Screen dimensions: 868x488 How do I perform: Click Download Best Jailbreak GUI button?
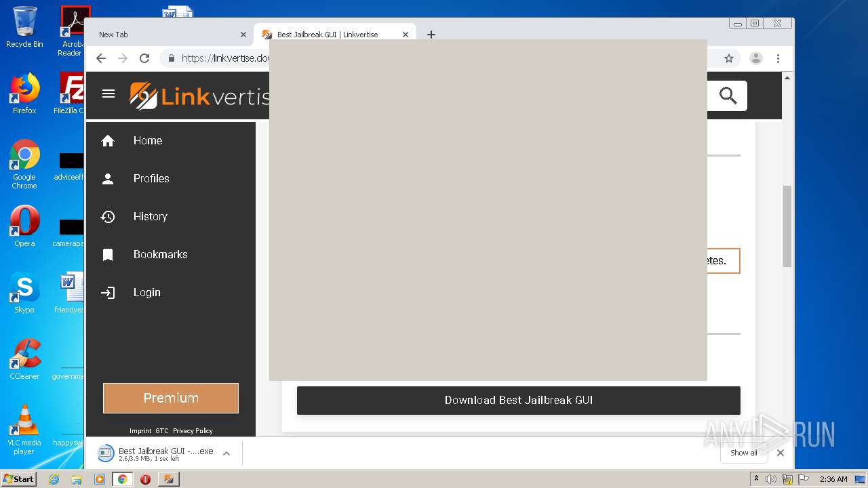519,400
